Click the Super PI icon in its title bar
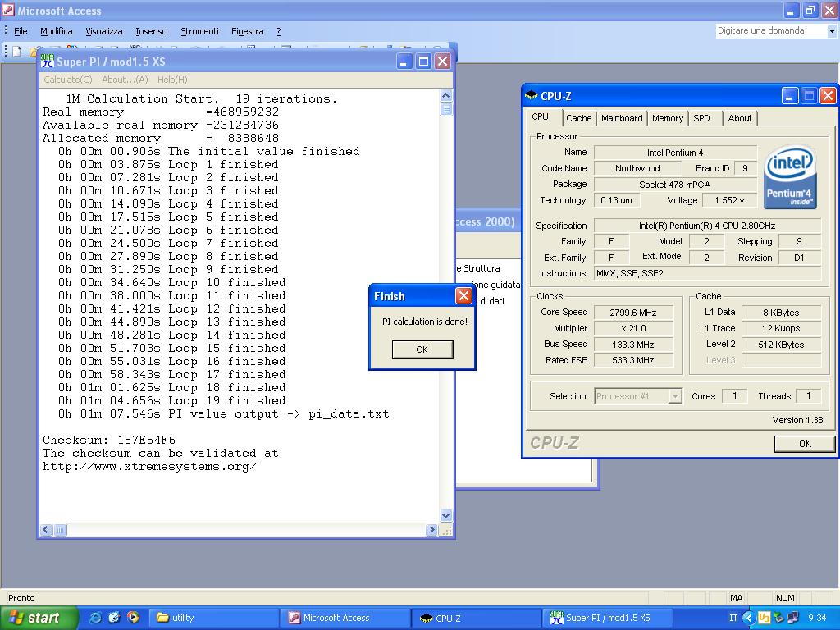Screen dimensions: 840x630 48,62
